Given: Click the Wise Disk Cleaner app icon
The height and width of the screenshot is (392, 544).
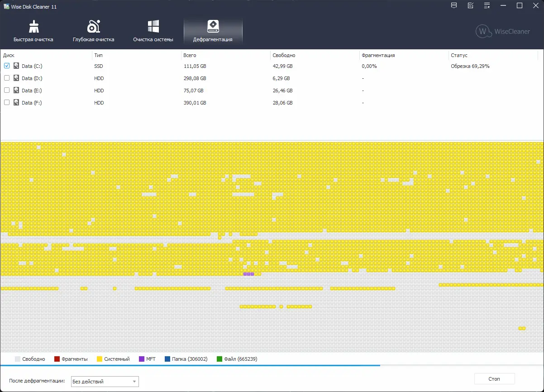Looking at the screenshot, I should point(6,7).
